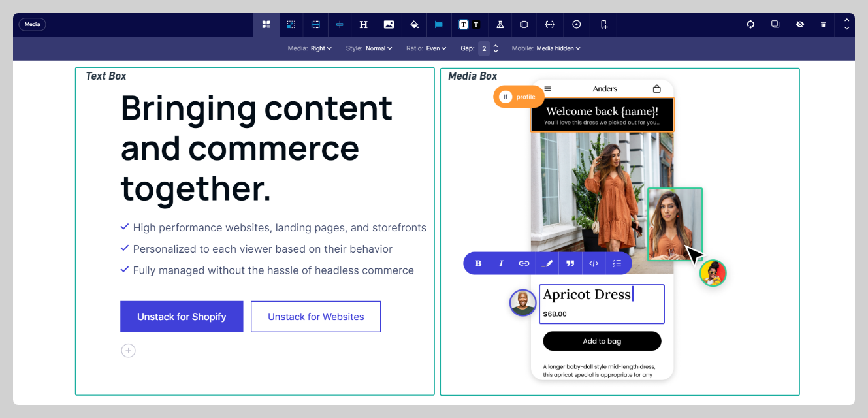868x418 pixels.
Task: Open the curly braces data icon
Action: point(550,25)
